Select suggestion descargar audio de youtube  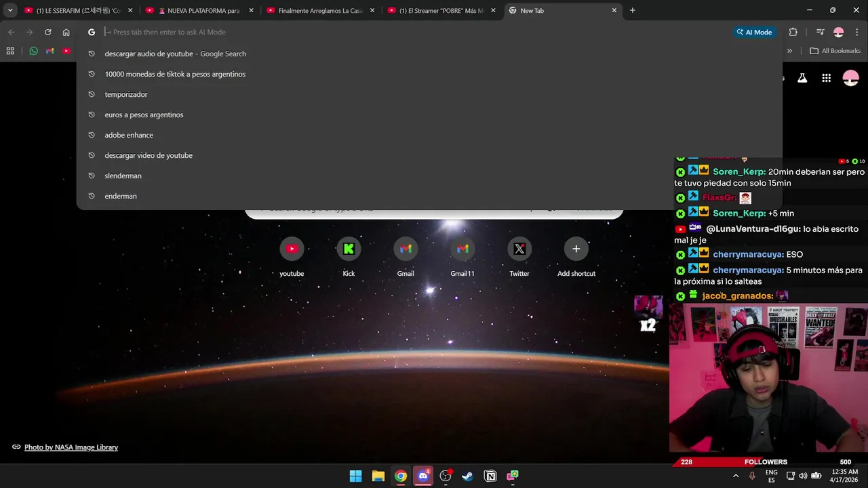[x=429, y=54]
